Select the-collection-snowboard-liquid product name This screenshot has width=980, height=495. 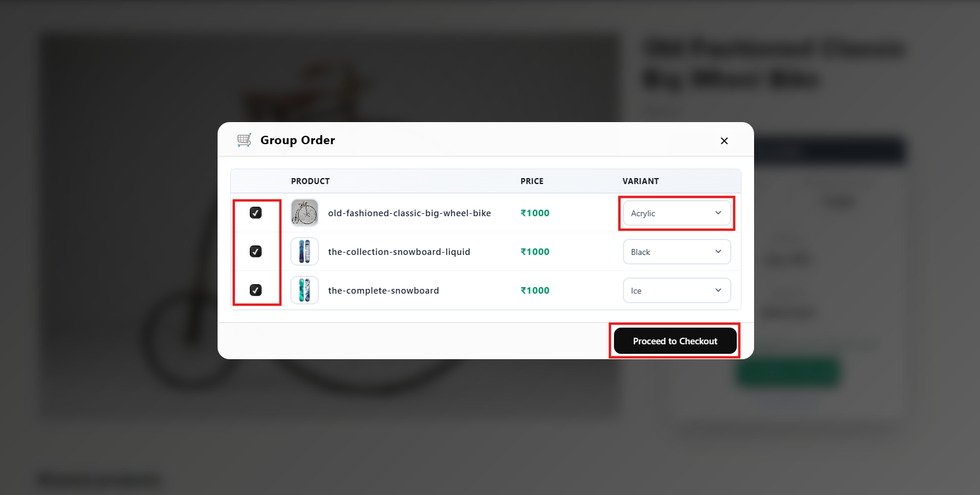pos(399,252)
